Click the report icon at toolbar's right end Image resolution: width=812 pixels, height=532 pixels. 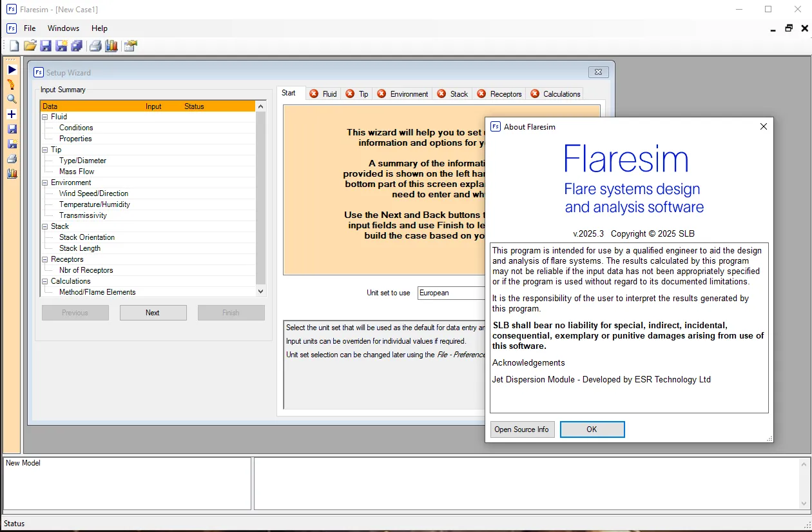coord(129,46)
